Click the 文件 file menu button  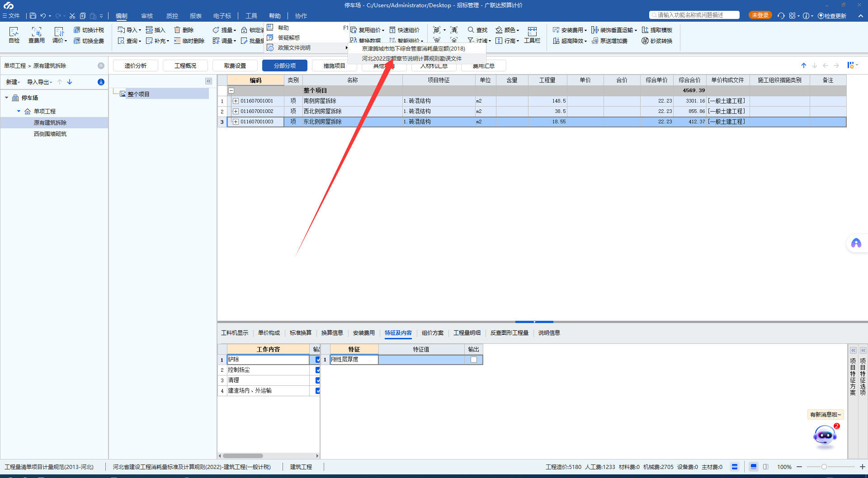[11, 16]
